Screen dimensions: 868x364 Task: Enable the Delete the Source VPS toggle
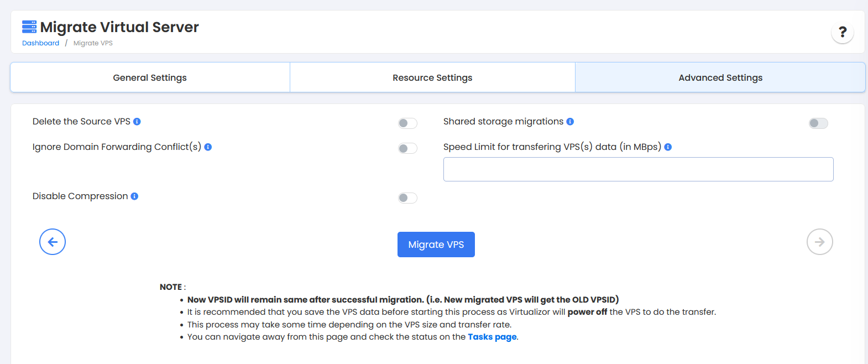pyautogui.click(x=407, y=123)
